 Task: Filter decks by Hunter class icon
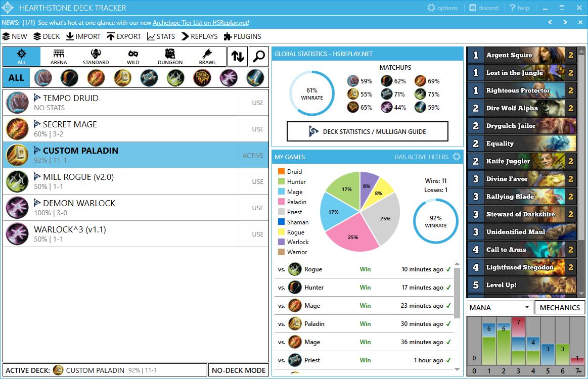coord(69,78)
